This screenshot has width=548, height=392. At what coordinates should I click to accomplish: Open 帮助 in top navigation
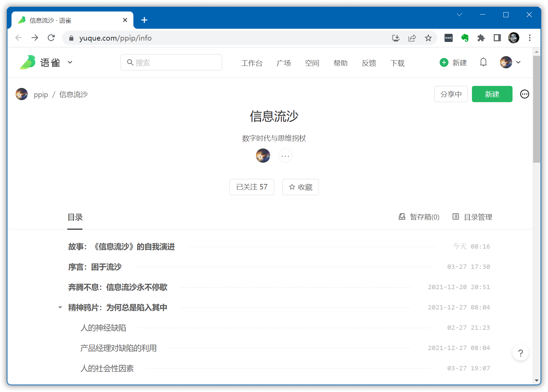point(340,63)
